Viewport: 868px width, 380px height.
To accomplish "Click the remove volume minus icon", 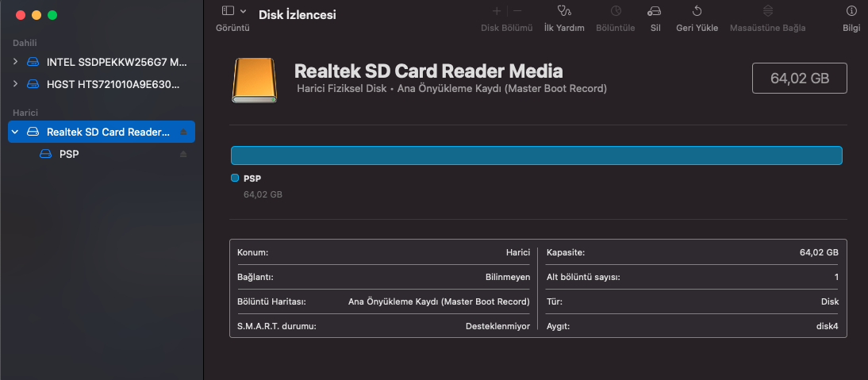I will (517, 11).
